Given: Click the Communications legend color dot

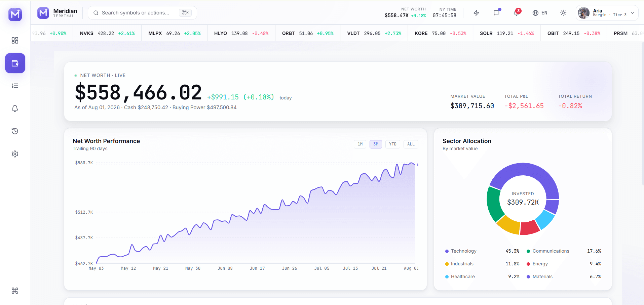Looking at the screenshot, I should tap(528, 251).
